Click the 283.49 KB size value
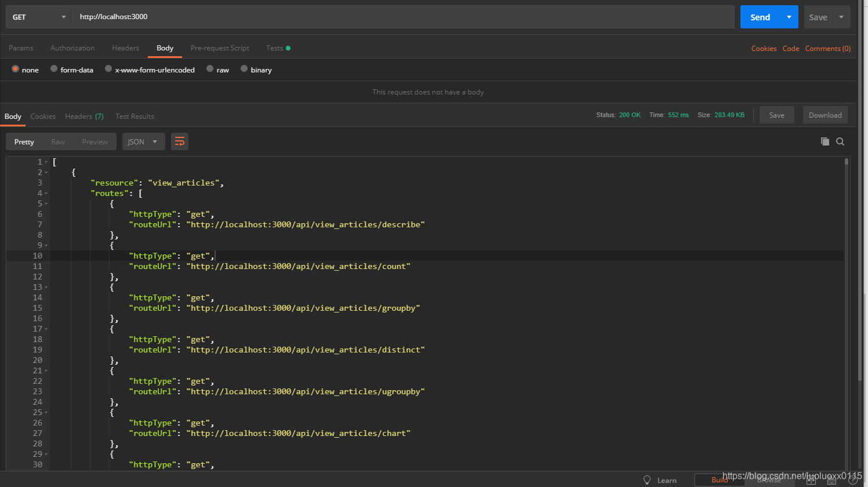 [729, 115]
